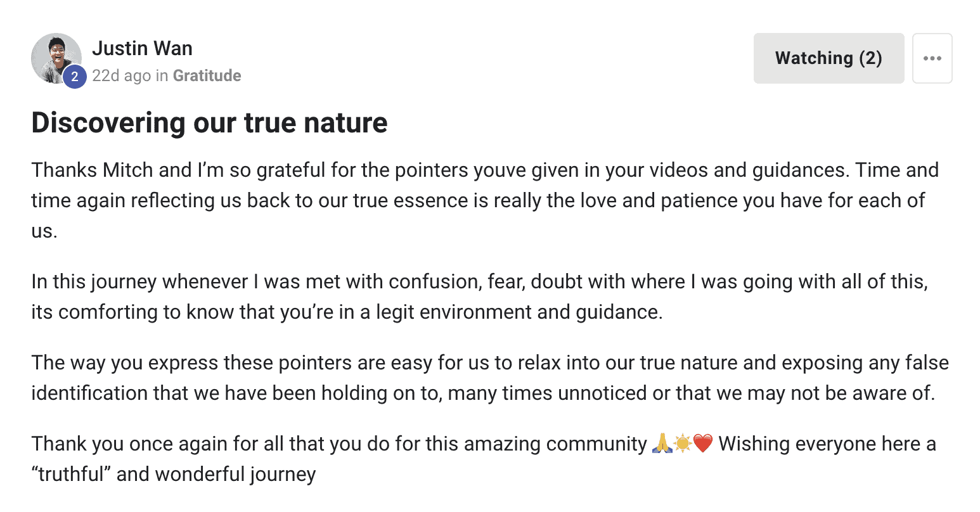Click the "22d ago" timestamp
This screenshot has width=980, height=512.
pyautogui.click(x=121, y=76)
